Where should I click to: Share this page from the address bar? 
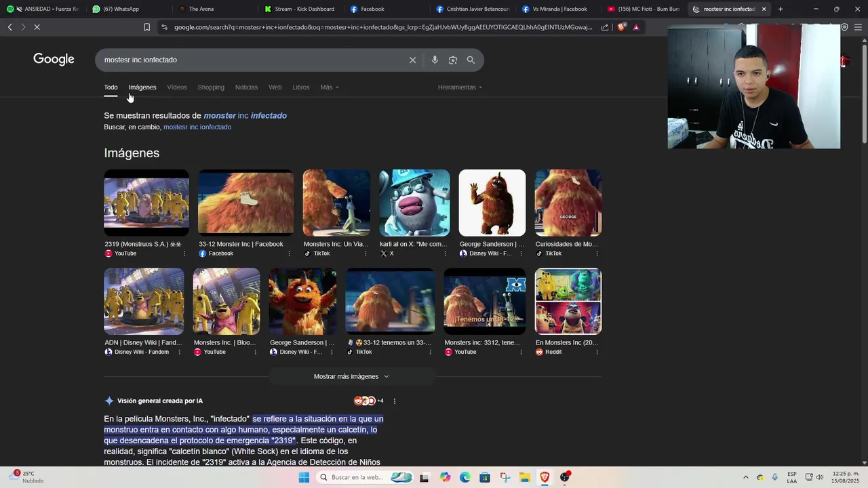tap(605, 27)
